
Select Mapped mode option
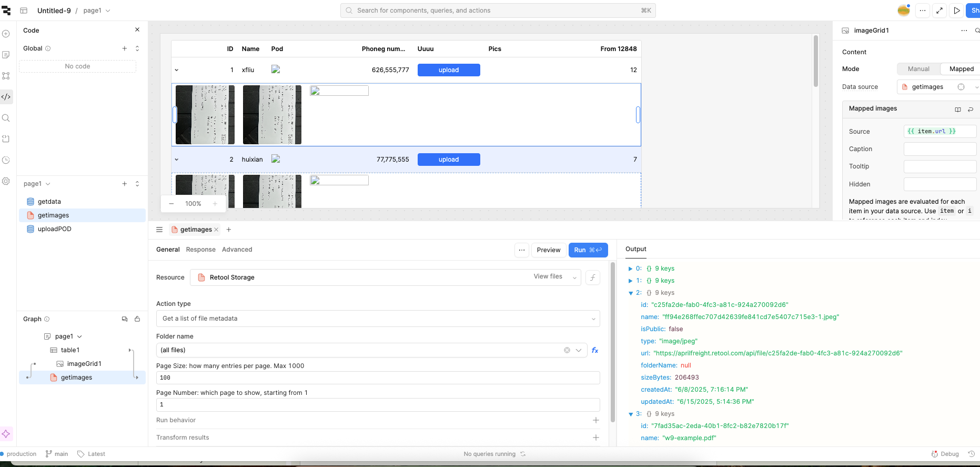961,69
